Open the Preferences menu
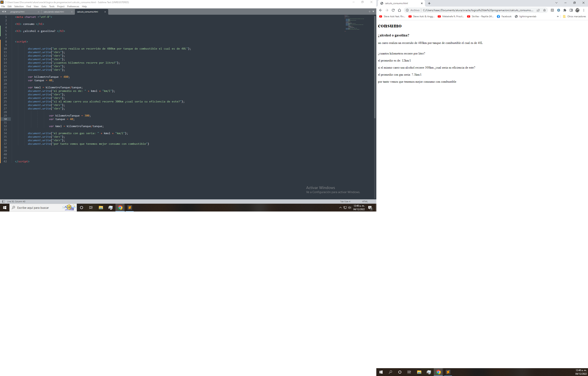588x376 pixels. coord(73,7)
